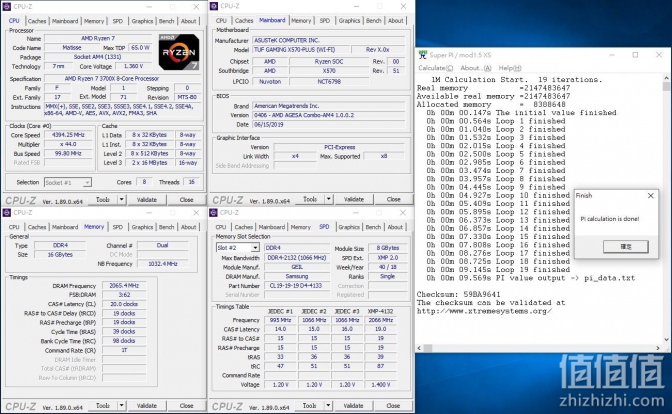This screenshot has height=414, width=672.
Task: Open Slot #2 memory slot dropdown
Action: coord(237,248)
